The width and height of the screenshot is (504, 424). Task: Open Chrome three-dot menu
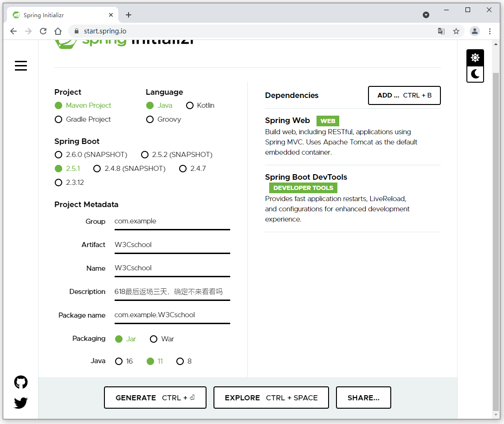tap(490, 31)
